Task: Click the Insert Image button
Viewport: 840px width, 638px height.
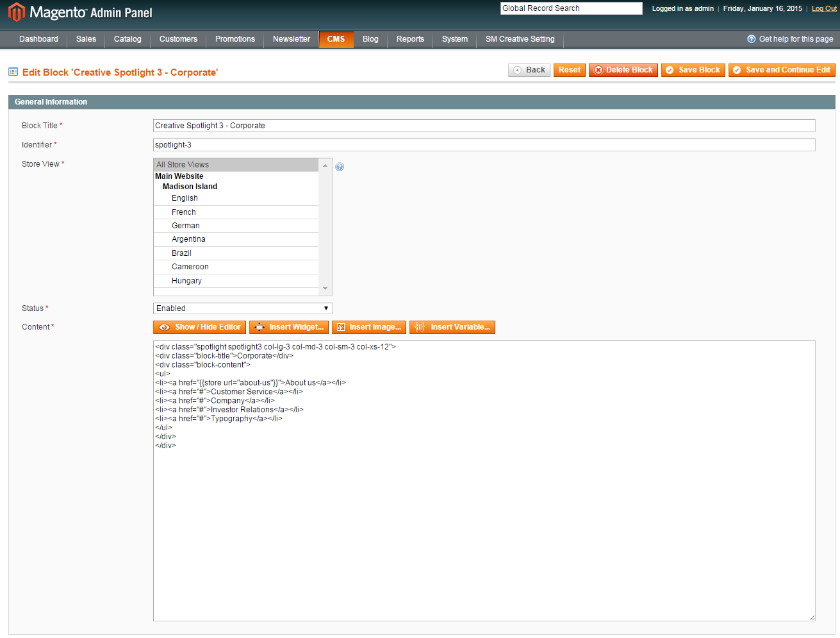Action: pos(369,327)
